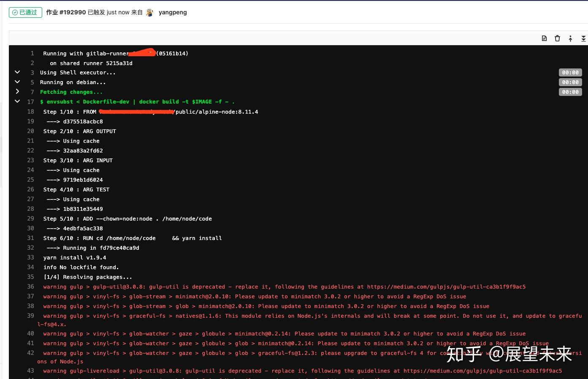Click the 已通过 status badge

[x=25, y=12]
